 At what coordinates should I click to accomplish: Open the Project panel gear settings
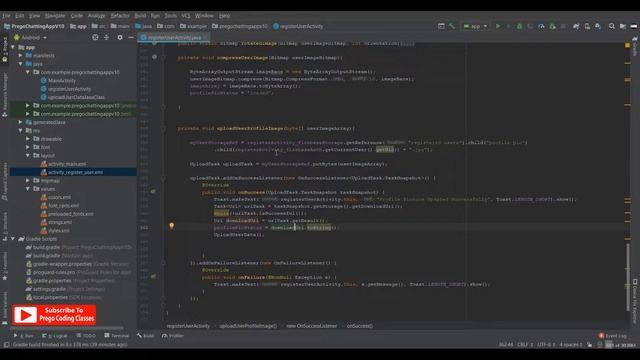pyautogui.click(x=120, y=37)
